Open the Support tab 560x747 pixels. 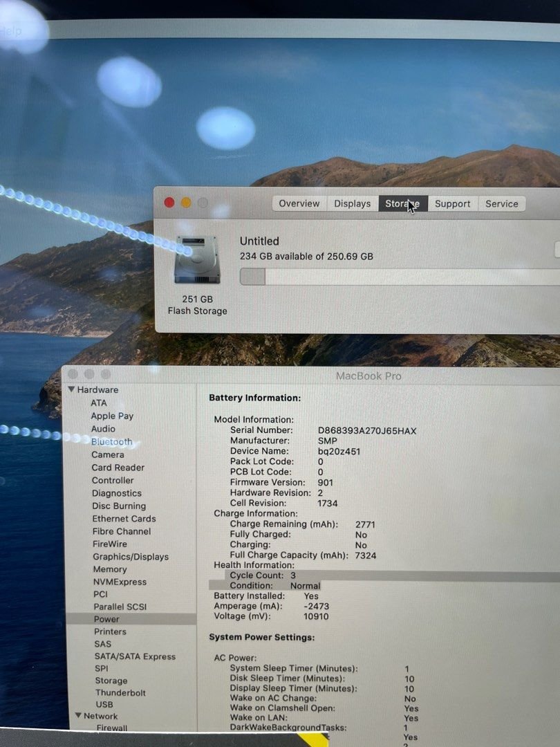click(x=453, y=203)
